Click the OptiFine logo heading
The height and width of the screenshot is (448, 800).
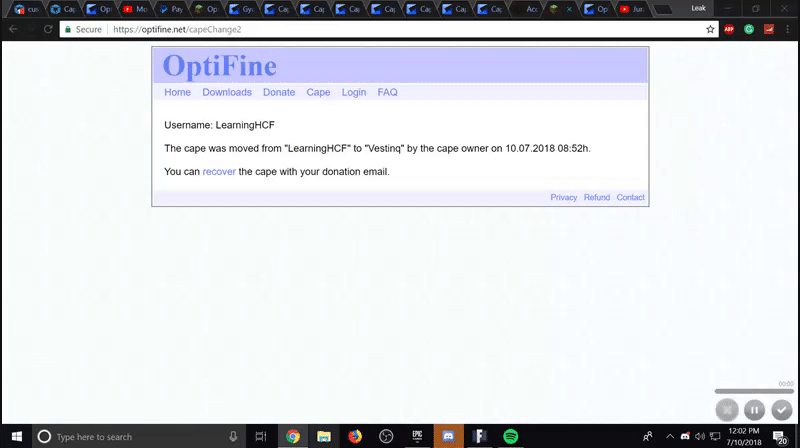[219, 66]
